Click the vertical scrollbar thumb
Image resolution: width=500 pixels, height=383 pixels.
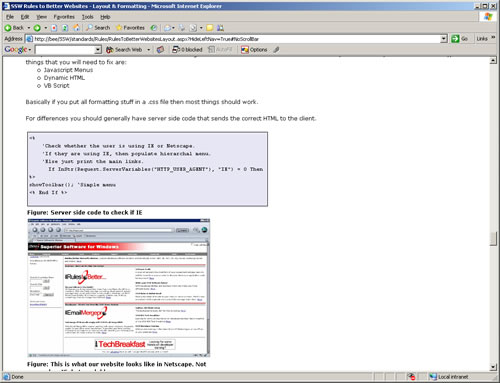[x=493, y=239]
